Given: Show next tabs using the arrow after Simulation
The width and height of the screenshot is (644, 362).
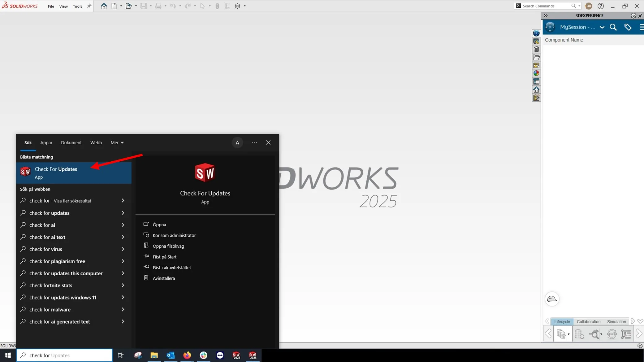Looking at the screenshot, I should [633, 321].
